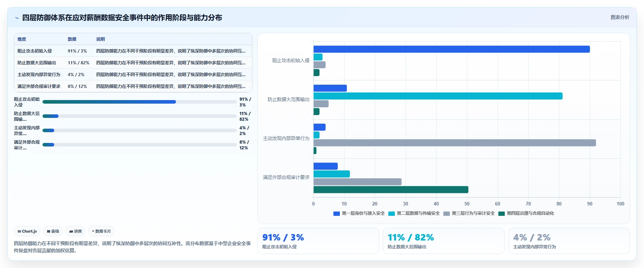Click y-axis label 满足外部合规审计要求 in chart

[286, 178]
